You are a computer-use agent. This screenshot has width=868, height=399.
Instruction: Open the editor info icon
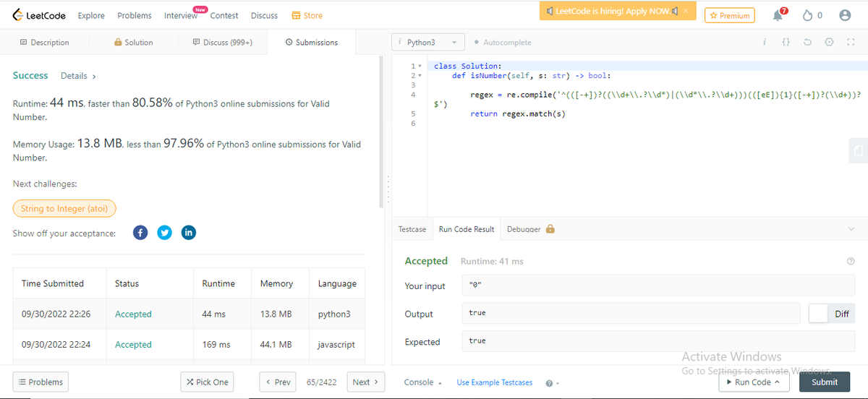pos(765,42)
